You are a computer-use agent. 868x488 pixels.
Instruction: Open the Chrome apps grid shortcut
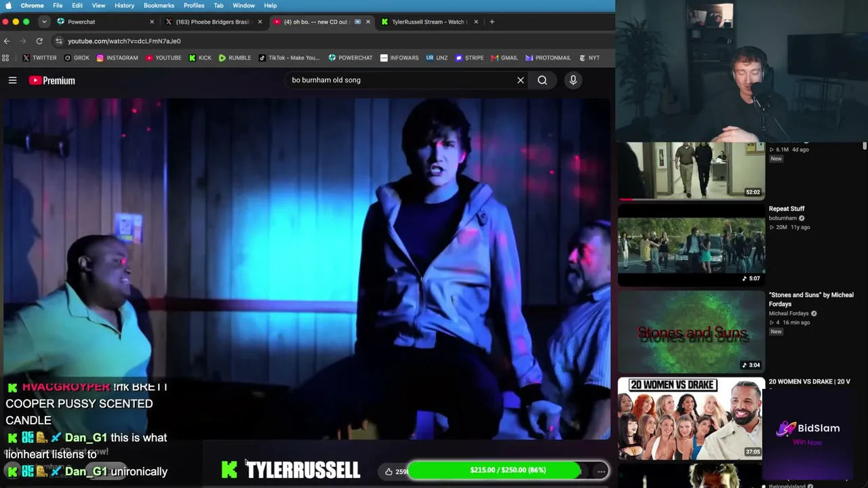point(6,58)
